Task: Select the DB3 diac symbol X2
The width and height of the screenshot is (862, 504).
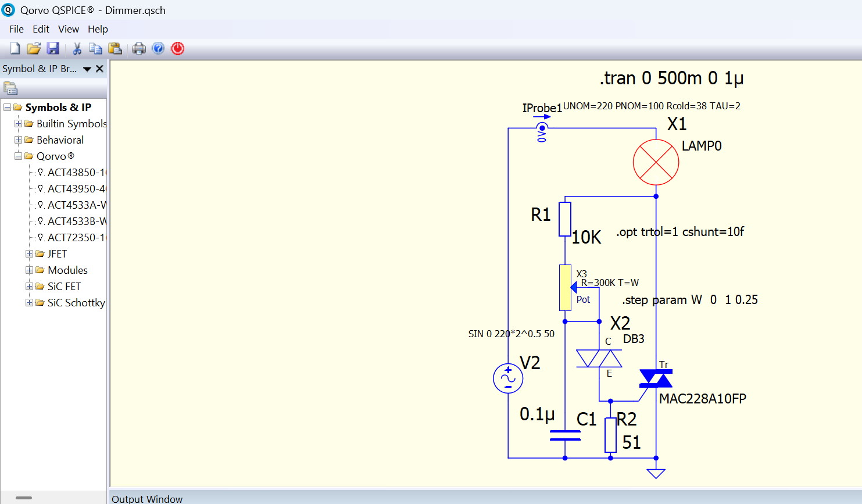Action: click(x=599, y=359)
